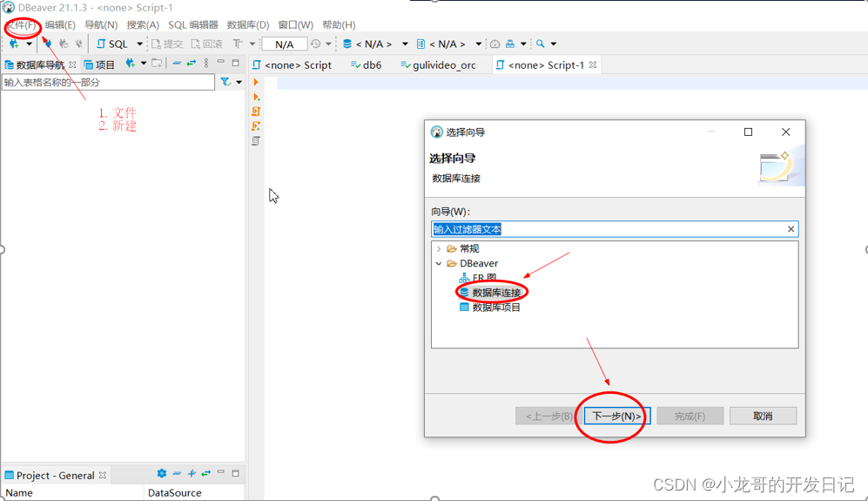
Task: Collapse the DBeaver folder in wizard tree
Action: pos(439,264)
